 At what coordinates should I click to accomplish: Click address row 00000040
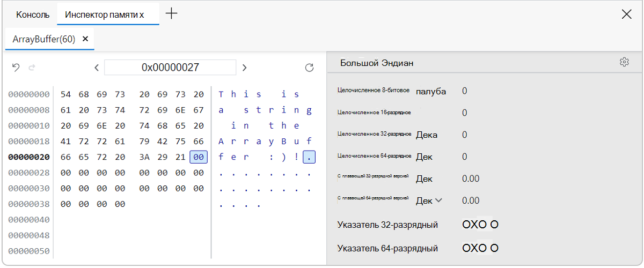click(x=30, y=220)
